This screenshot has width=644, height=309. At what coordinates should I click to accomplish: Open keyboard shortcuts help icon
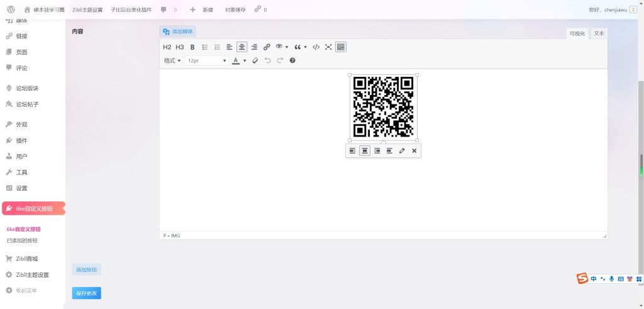[292, 61]
